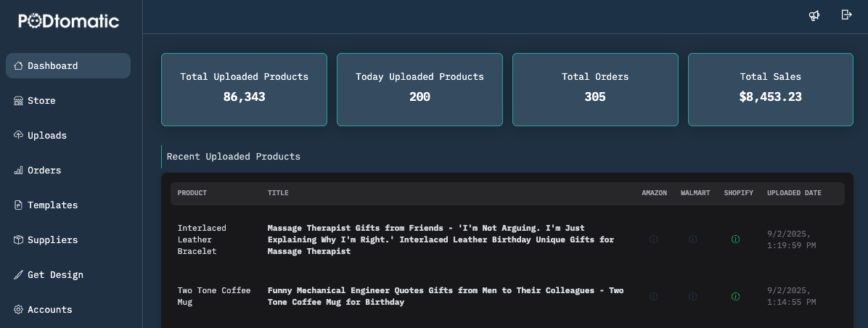Open the Dashboard menu item

(68, 66)
